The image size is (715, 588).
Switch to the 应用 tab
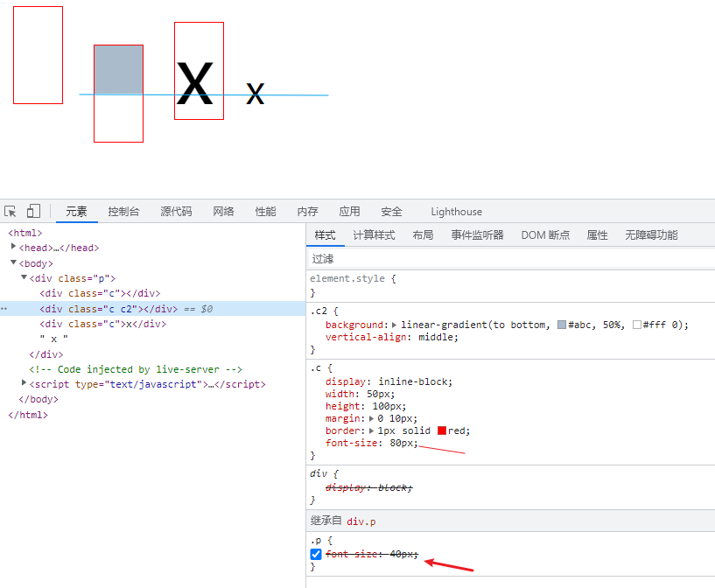(349, 212)
